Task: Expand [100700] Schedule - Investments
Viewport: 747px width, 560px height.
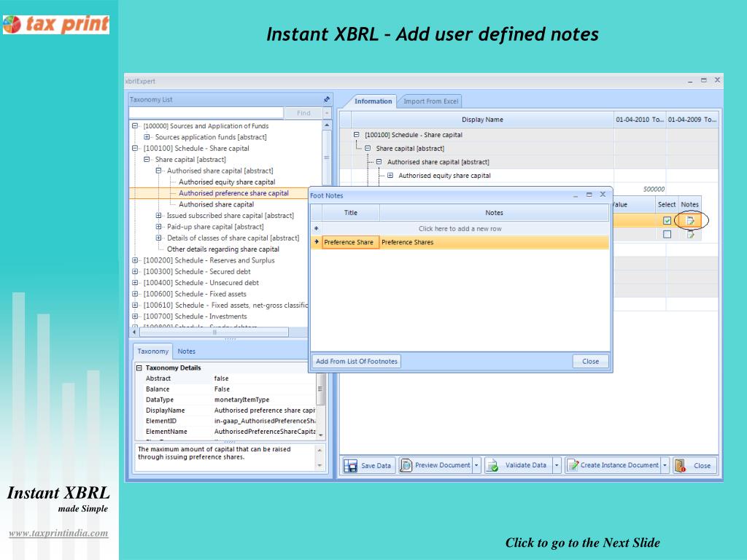Action: coord(135,316)
